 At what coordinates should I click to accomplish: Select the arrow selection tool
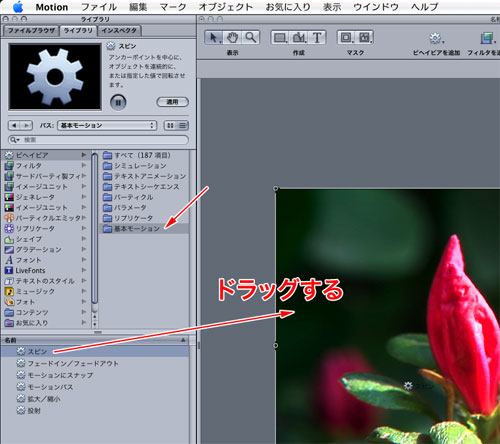point(214,37)
